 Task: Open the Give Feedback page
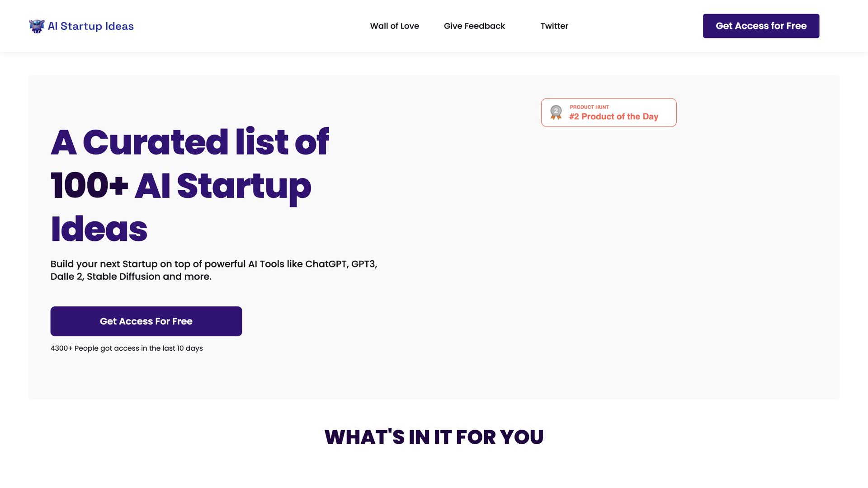[474, 26]
